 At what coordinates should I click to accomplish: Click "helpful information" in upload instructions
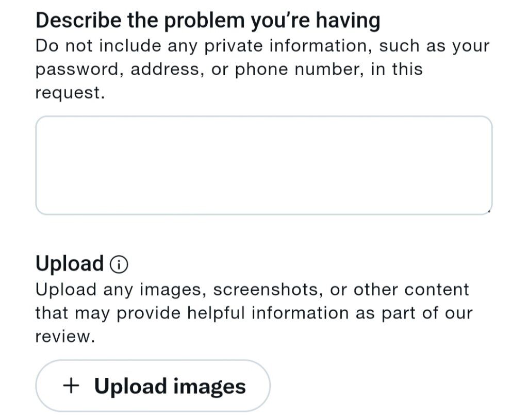268,313
